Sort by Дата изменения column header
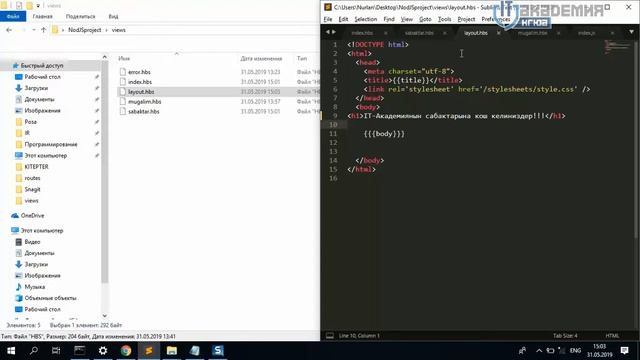Screen dimensions: 640x360 click(261, 58)
